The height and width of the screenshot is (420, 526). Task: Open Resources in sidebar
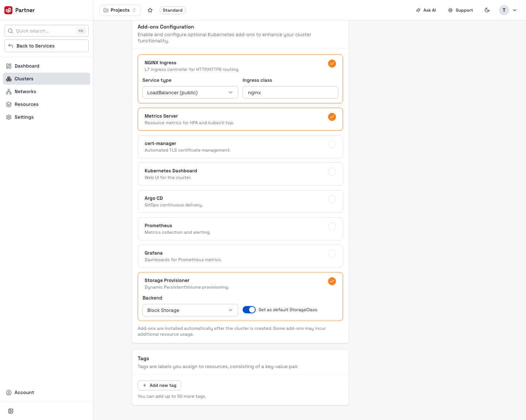46,104
